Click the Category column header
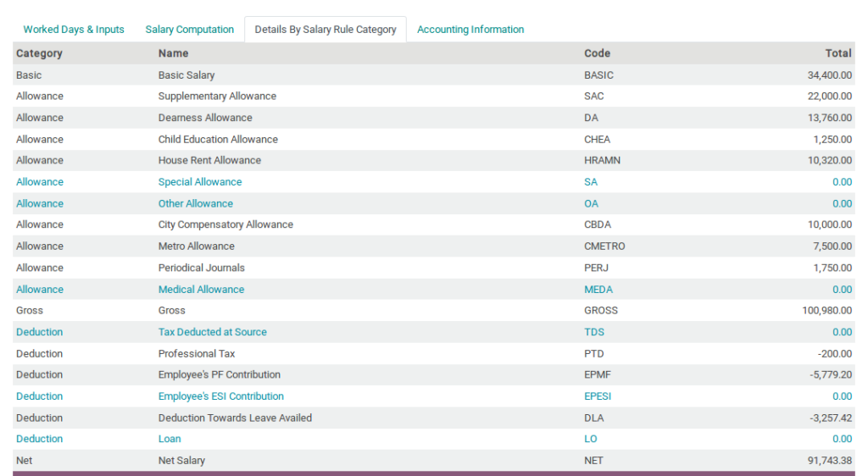 (39, 53)
